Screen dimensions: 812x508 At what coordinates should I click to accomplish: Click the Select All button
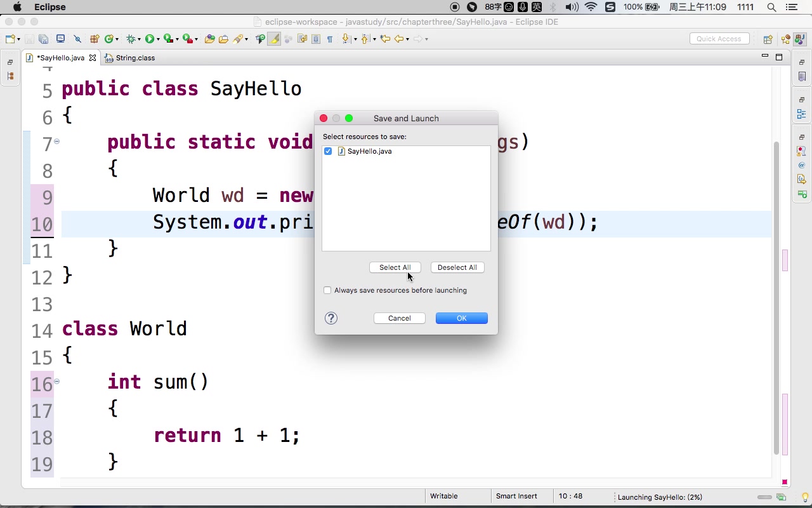(x=395, y=267)
